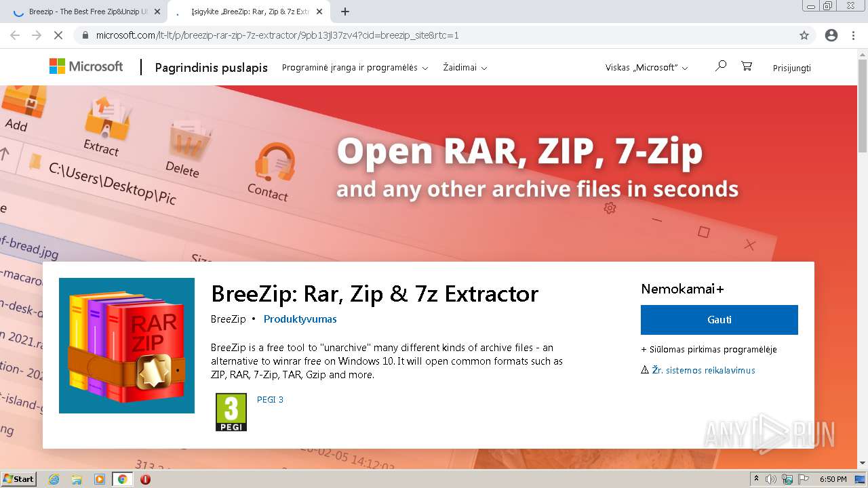Open Chrome profile avatar icon

click(x=831, y=35)
